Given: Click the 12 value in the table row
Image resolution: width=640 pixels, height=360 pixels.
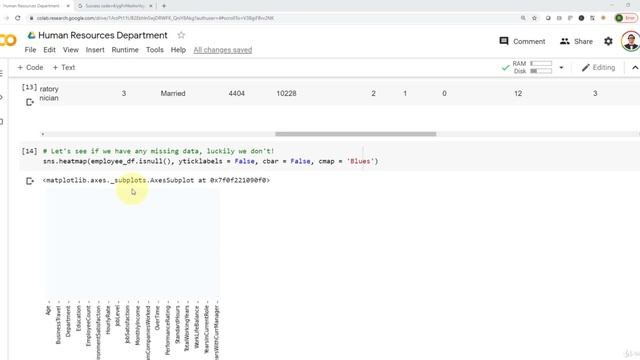Looking at the screenshot, I should 518,93.
